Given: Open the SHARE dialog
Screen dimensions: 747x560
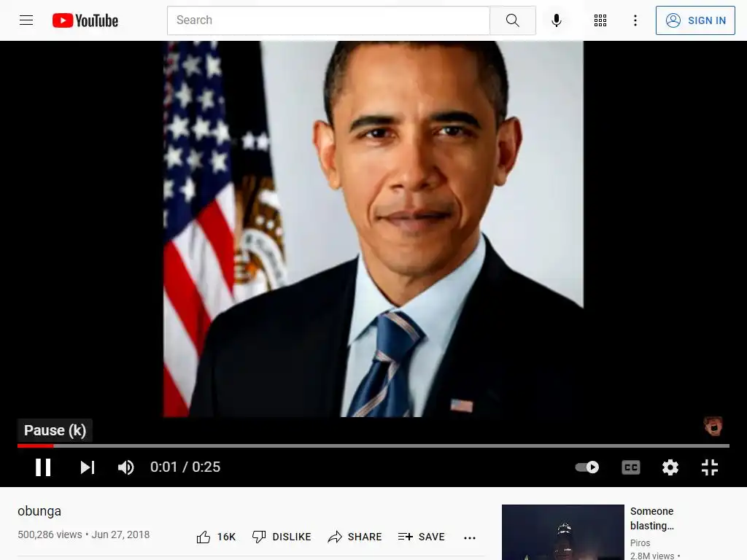Looking at the screenshot, I should click(355, 537).
